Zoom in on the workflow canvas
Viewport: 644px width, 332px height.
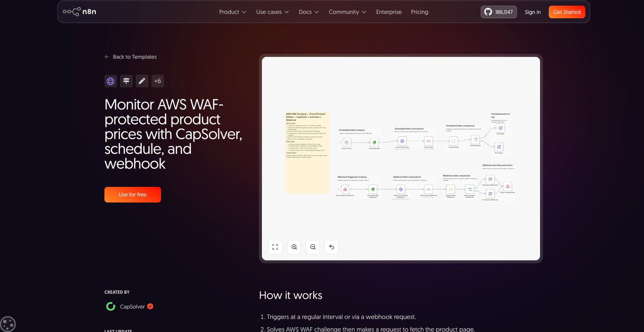point(294,247)
